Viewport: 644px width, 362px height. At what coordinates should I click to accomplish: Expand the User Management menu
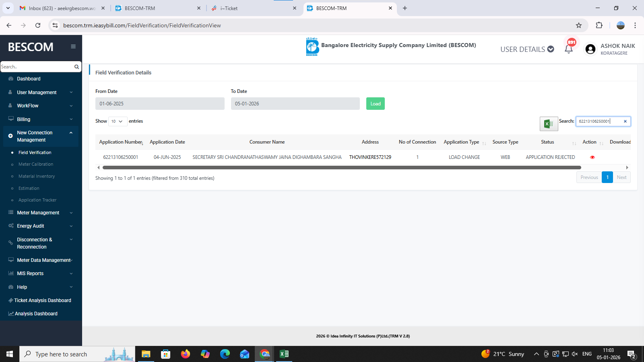[x=41, y=93]
